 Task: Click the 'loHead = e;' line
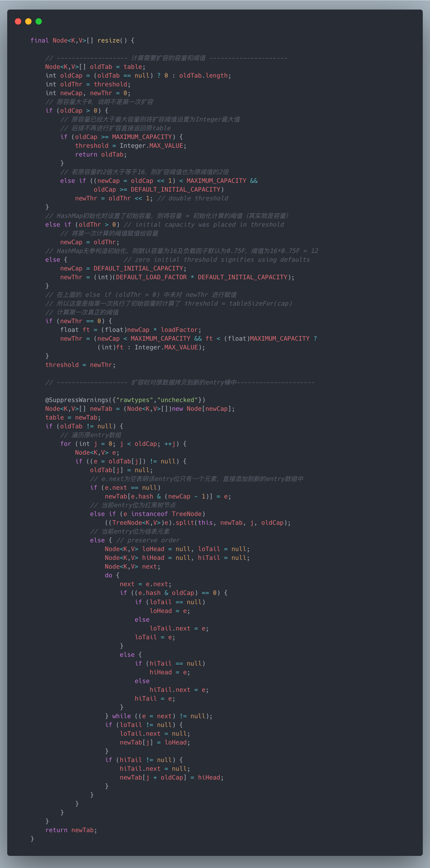tap(170, 611)
